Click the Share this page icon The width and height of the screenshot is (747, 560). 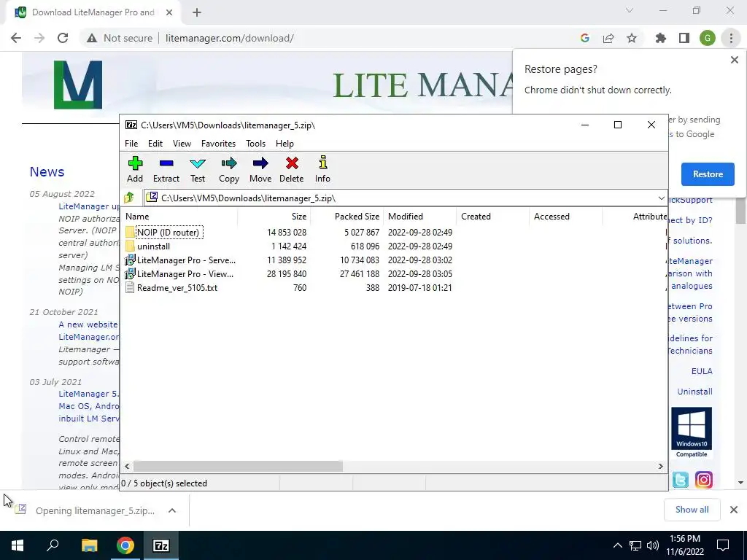608,38
